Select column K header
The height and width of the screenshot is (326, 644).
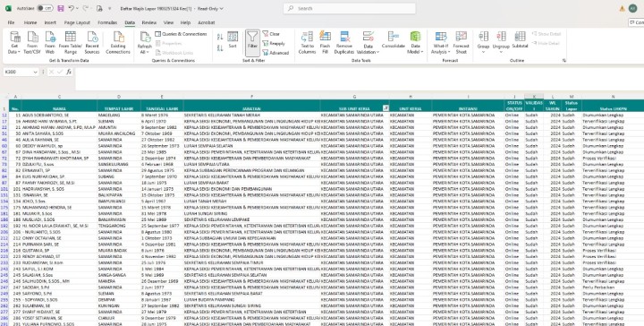[x=534, y=97]
